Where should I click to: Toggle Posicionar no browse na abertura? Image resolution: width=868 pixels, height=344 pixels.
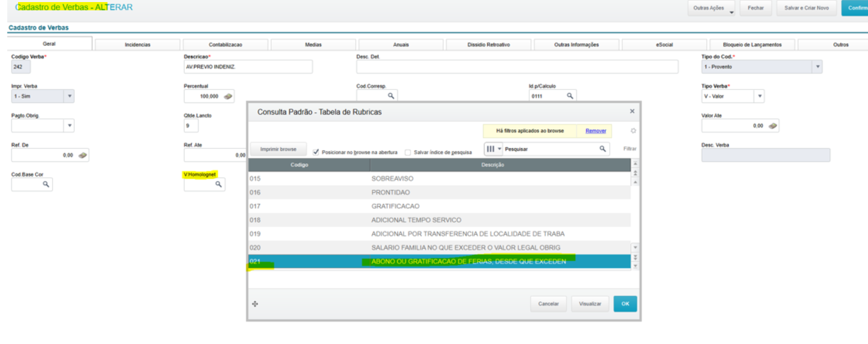pos(316,152)
